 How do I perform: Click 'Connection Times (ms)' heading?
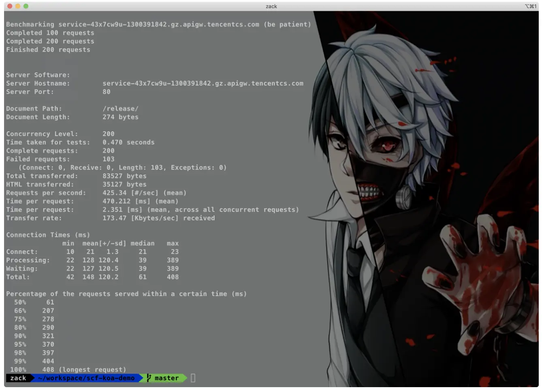click(48, 235)
